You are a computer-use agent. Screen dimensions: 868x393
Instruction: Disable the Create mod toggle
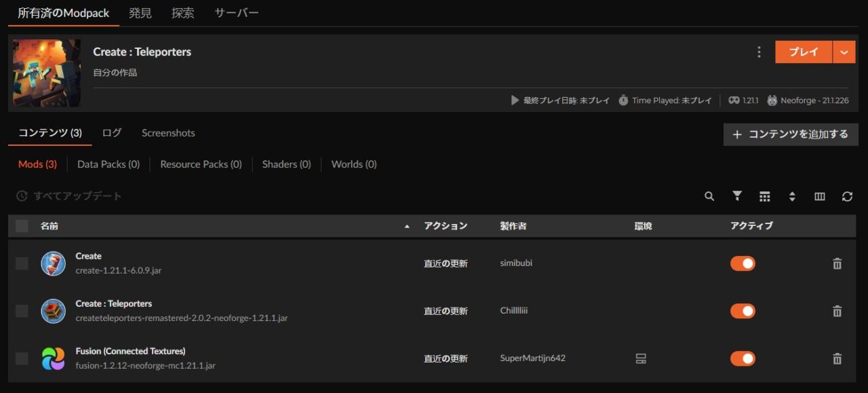(743, 263)
